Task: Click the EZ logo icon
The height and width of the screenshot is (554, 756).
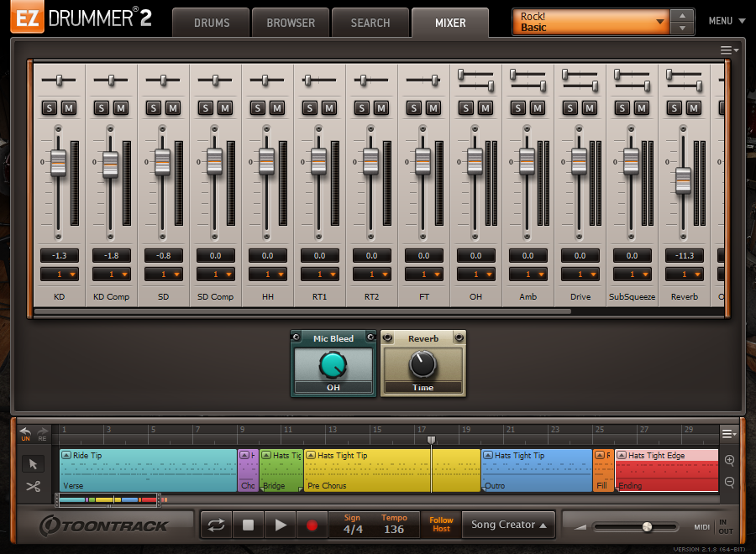Action: [x=28, y=17]
